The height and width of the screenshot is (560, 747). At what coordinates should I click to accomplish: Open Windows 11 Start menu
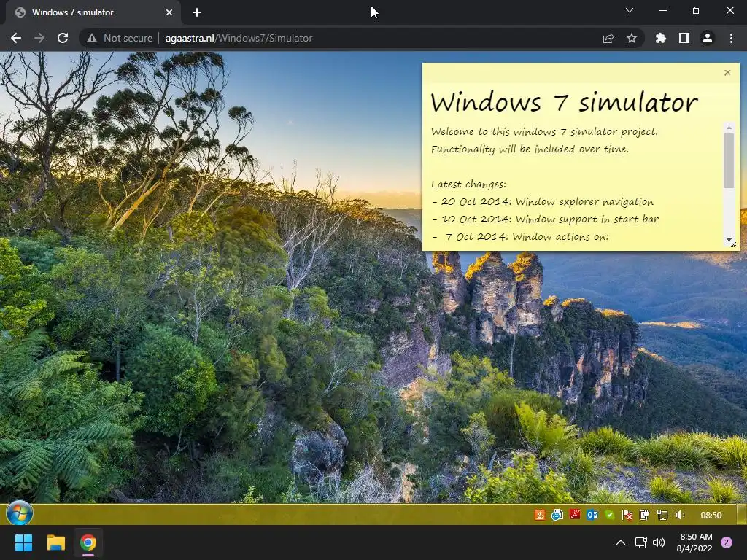click(x=23, y=542)
